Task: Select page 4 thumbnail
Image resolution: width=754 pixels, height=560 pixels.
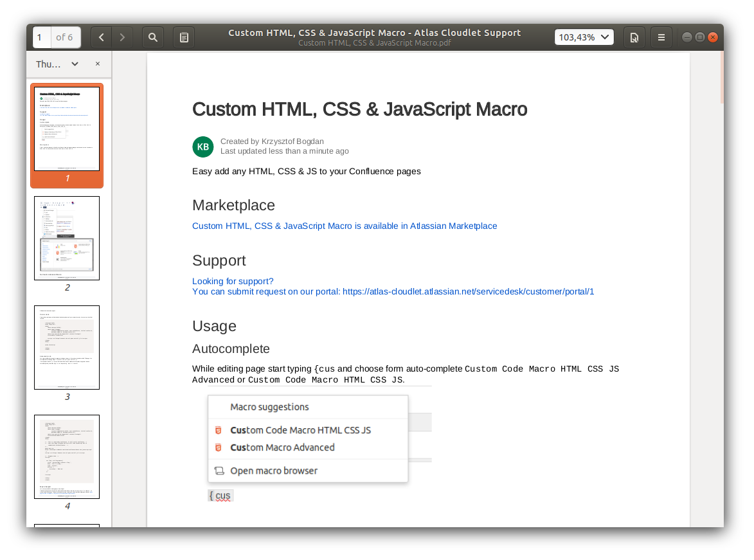Action: click(67, 456)
